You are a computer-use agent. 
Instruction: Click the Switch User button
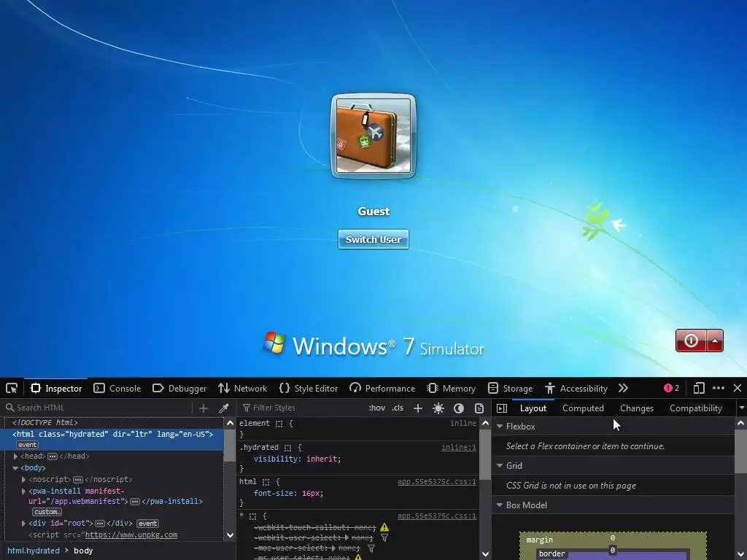click(x=373, y=239)
